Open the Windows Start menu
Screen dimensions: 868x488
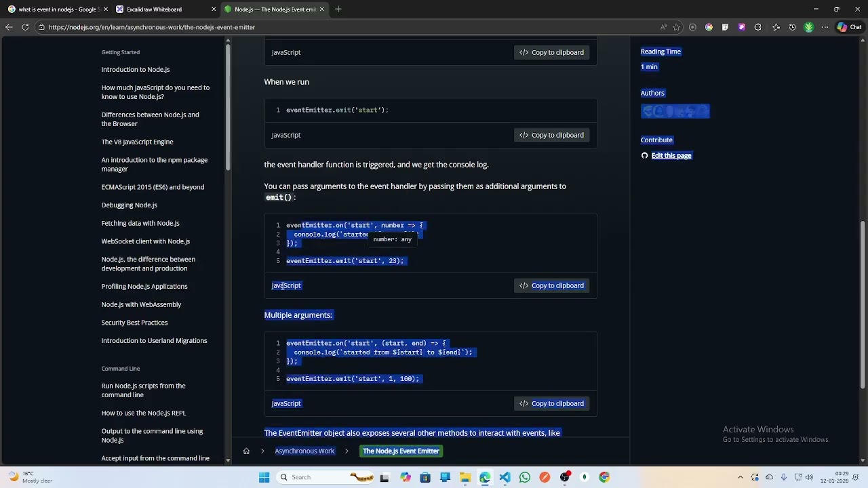264,477
